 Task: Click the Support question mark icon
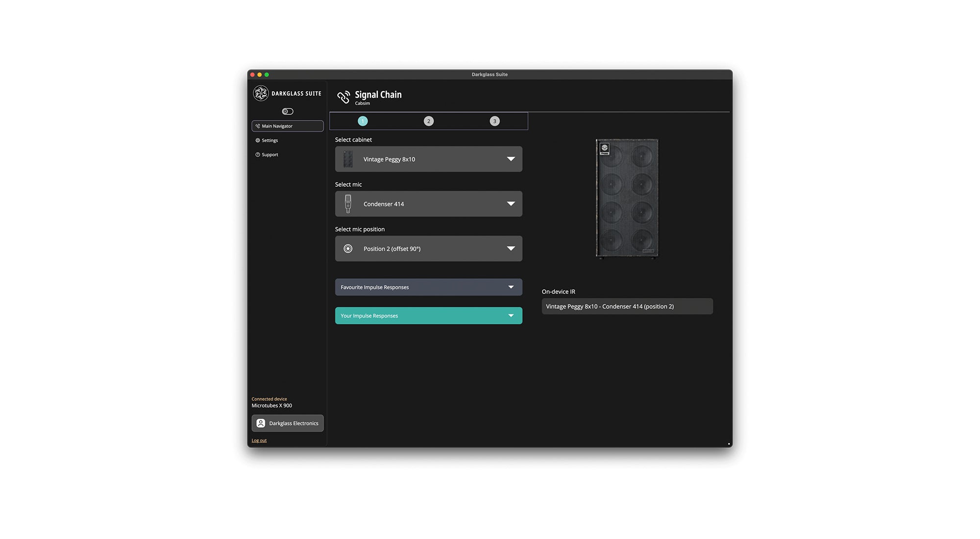258,155
